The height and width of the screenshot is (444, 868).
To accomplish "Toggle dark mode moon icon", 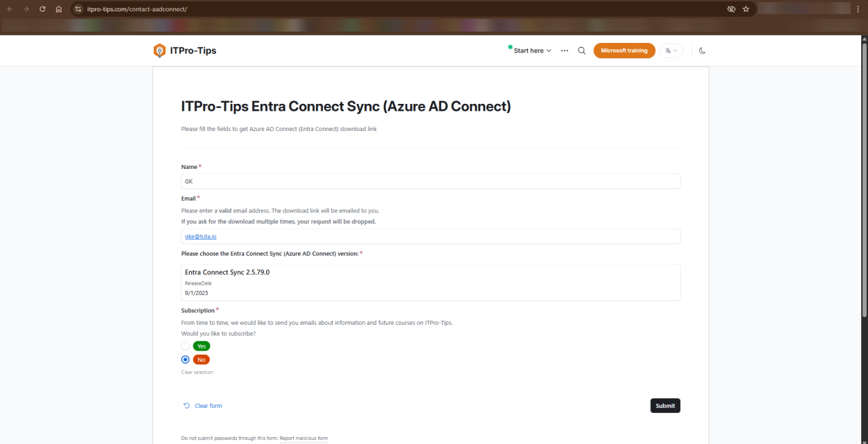I will tap(702, 51).
